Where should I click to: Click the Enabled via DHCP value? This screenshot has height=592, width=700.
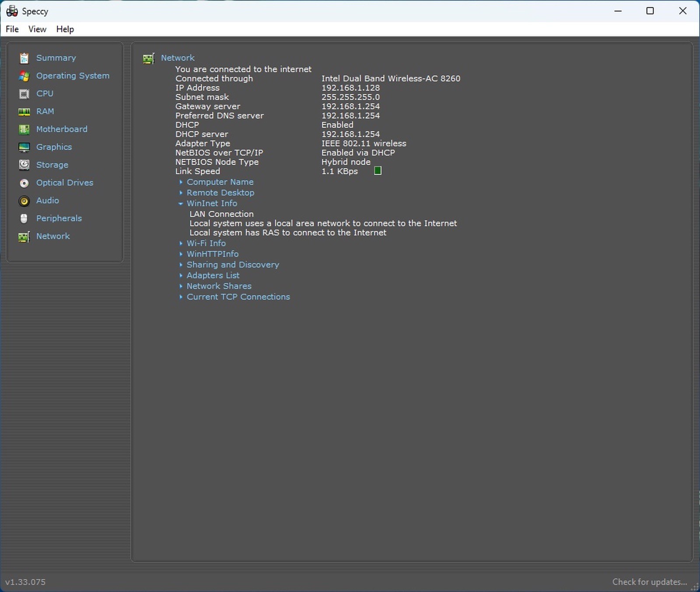[x=358, y=152]
